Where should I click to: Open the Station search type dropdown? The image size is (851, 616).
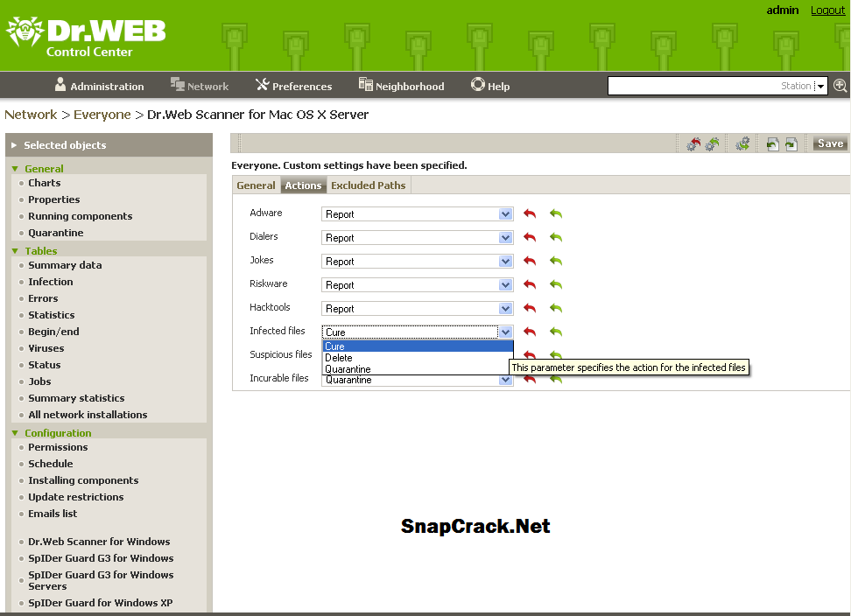click(x=820, y=86)
